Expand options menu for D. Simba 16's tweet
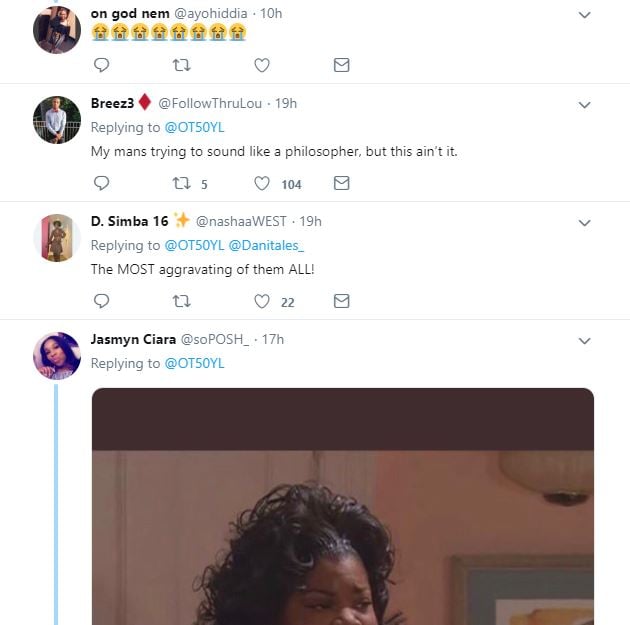Screen dimensions: 630x625 (584, 223)
